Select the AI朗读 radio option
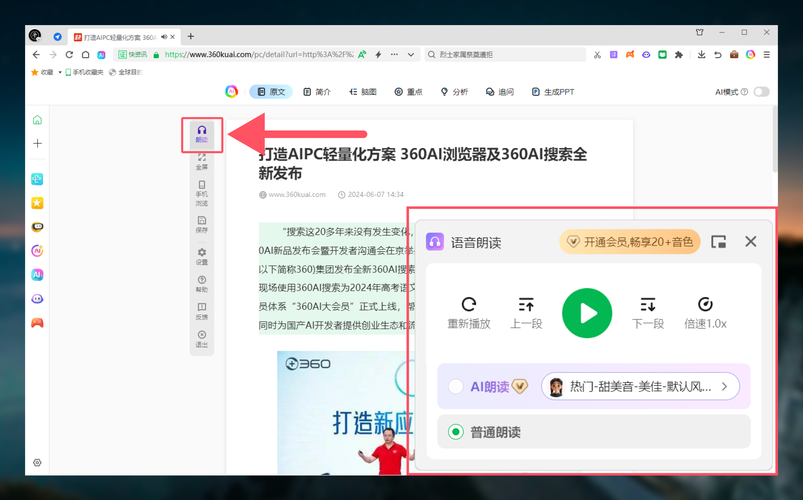The image size is (803, 500). pyautogui.click(x=456, y=386)
